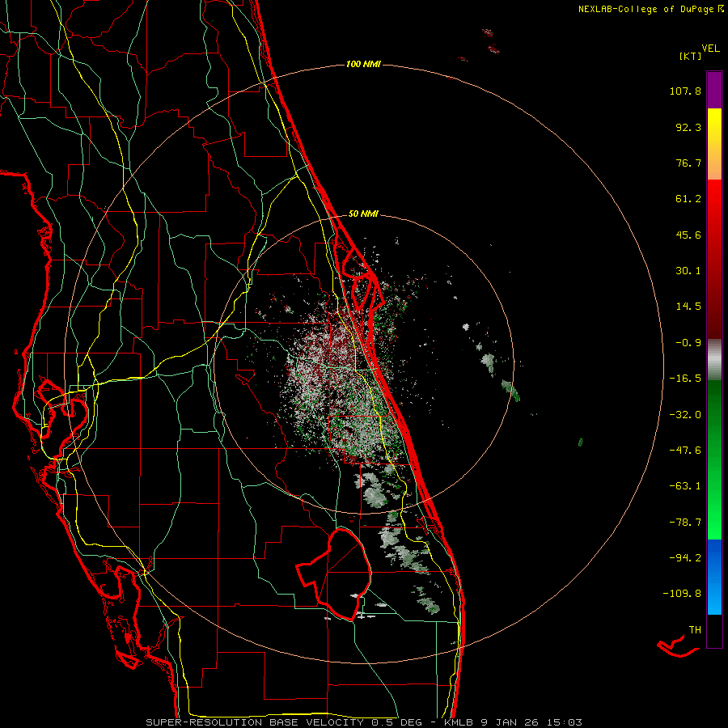Click the 50 NMI range ring label
The width and height of the screenshot is (728, 728).
363,214
